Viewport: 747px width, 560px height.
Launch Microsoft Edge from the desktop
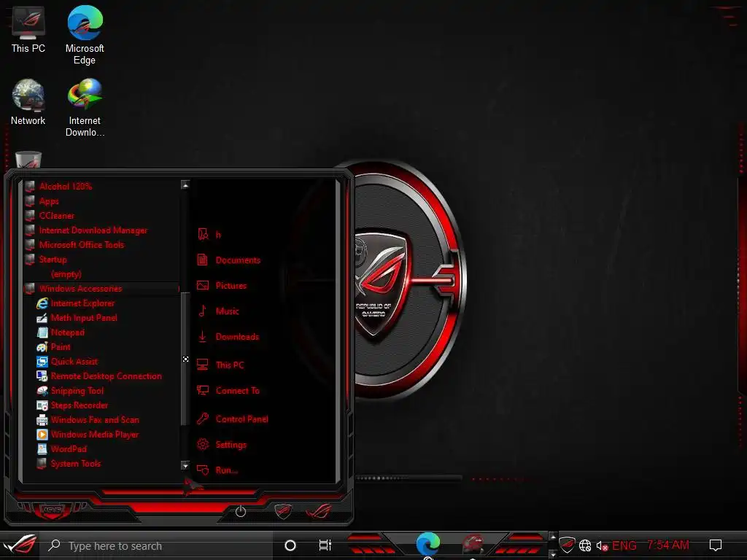85,35
